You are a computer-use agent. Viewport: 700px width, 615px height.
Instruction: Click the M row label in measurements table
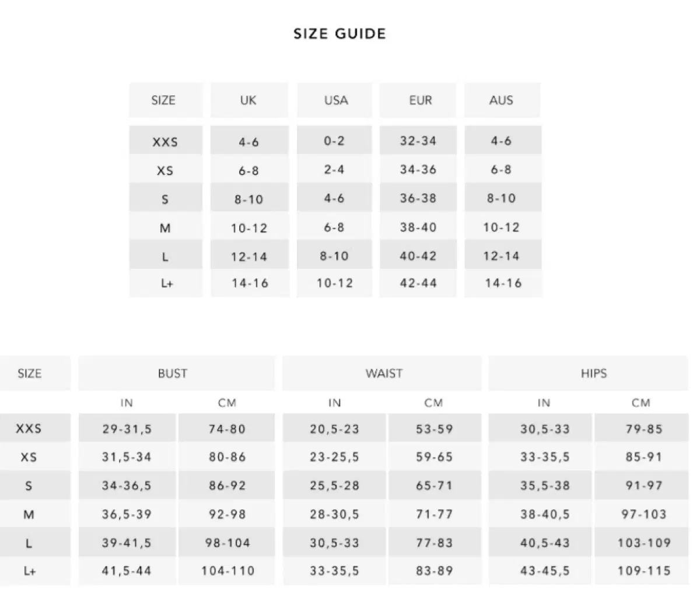29,514
